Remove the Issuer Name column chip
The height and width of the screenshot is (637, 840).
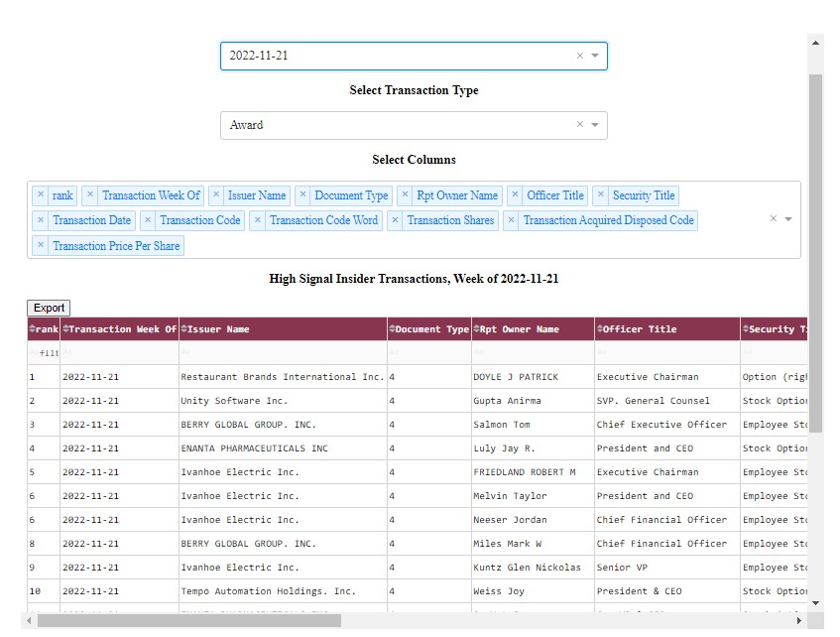click(x=216, y=195)
